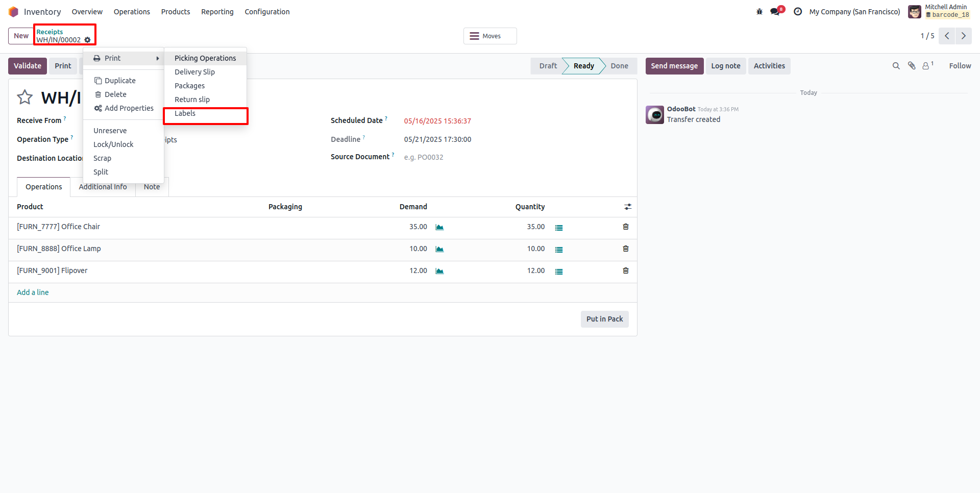Switch to the Operations tab
This screenshot has height=493, width=980.
(x=44, y=187)
